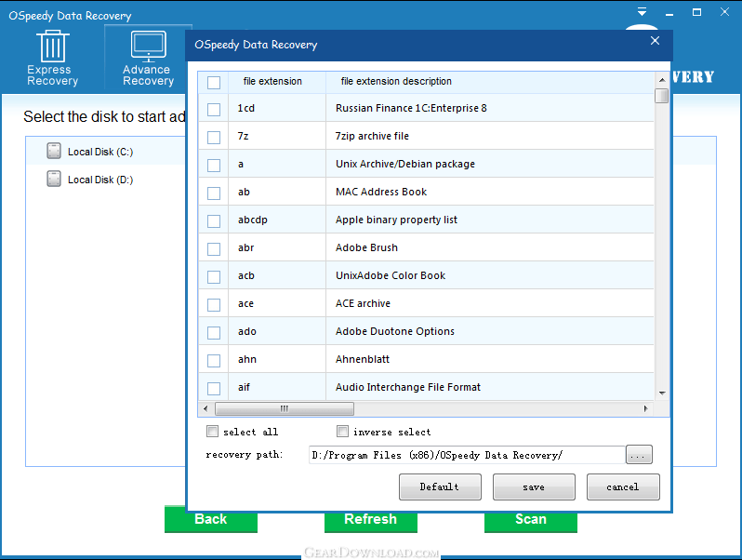The height and width of the screenshot is (560, 742).
Task: Select 'Audio Interchange File Format' text
Action: pyautogui.click(x=407, y=388)
